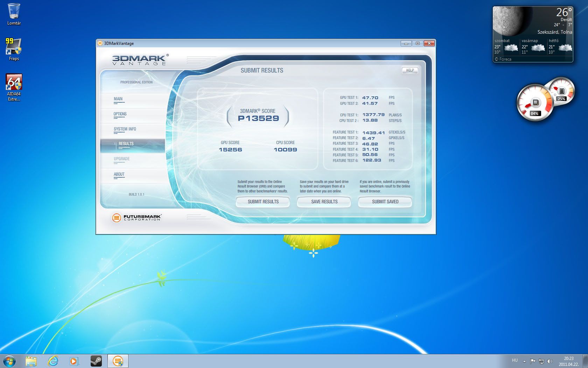The image size is (588, 368).
Task: Click the Show Desktop strip
Action: point(585,361)
